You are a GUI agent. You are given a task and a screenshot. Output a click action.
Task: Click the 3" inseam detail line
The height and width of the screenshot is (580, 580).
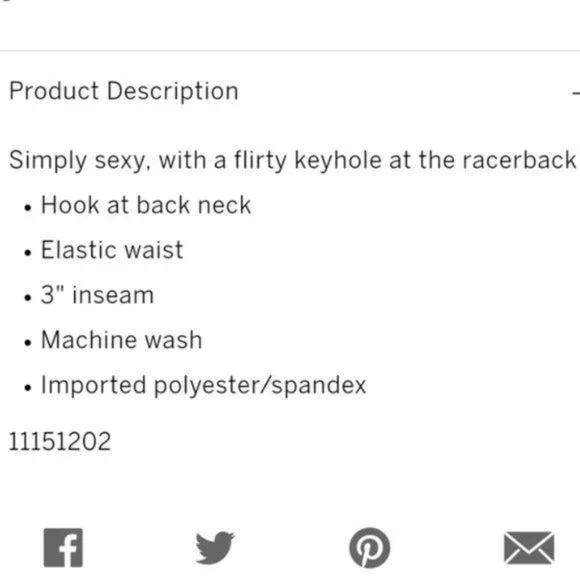tap(97, 295)
